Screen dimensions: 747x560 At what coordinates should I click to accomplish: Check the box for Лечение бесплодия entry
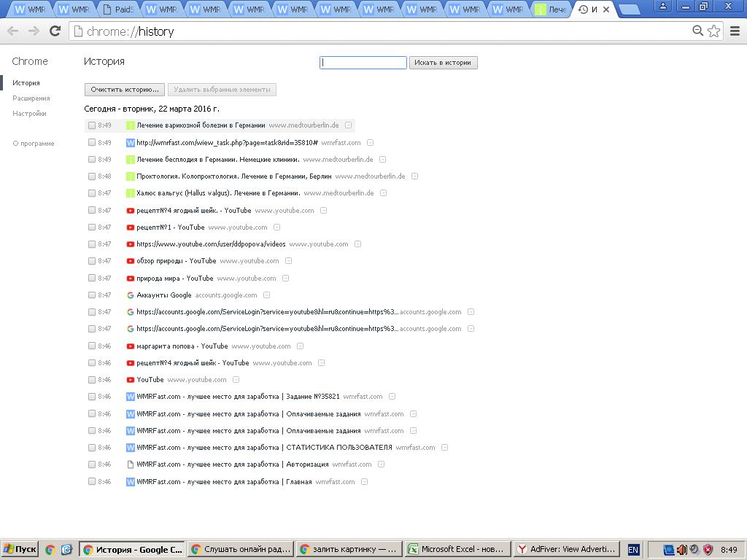click(92, 159)
